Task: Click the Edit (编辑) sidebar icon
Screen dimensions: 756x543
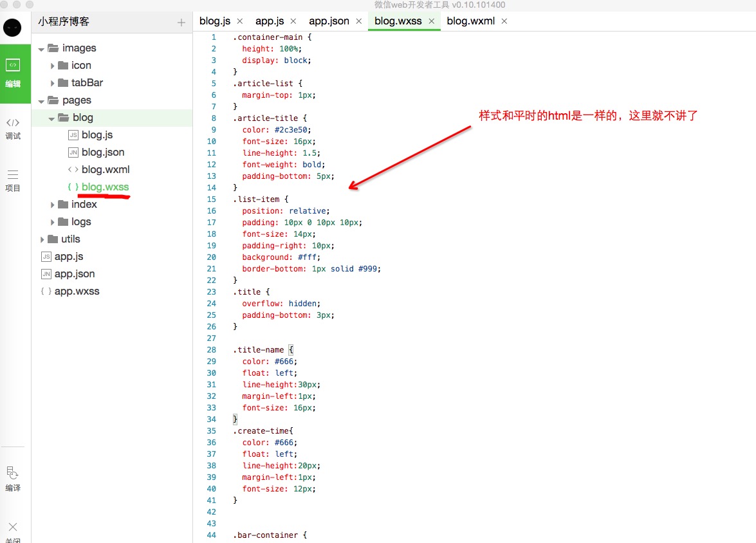Action: (x=13, y=72)
